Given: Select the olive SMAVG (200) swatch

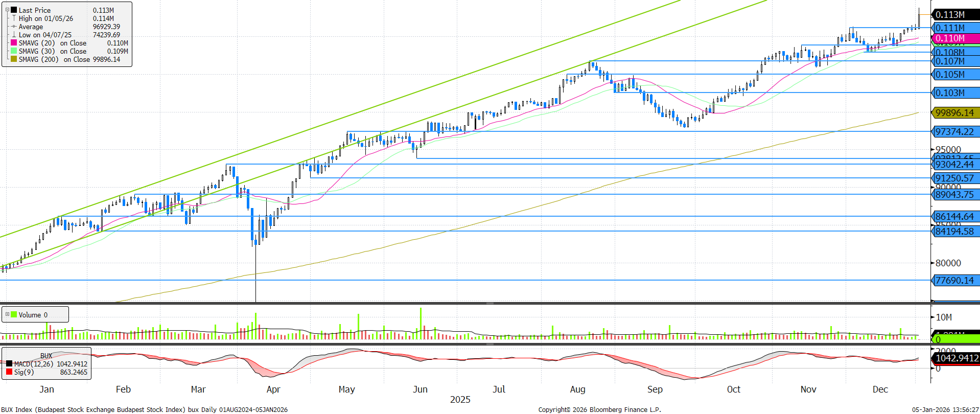Looking at the screenshot, I should 14,59.
